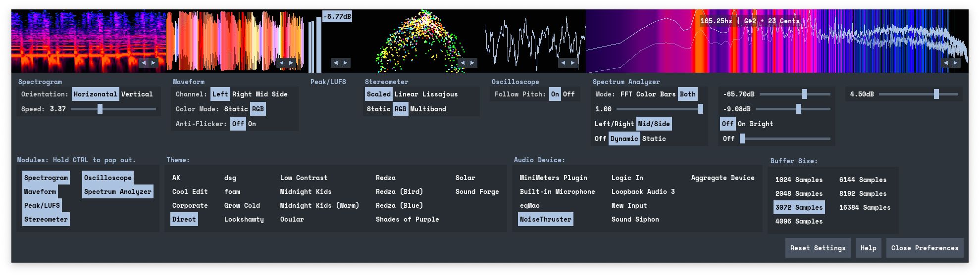980x276 pixels.
Task: Turn Waveform Anti-Flicker On
Action: [252, 124]
